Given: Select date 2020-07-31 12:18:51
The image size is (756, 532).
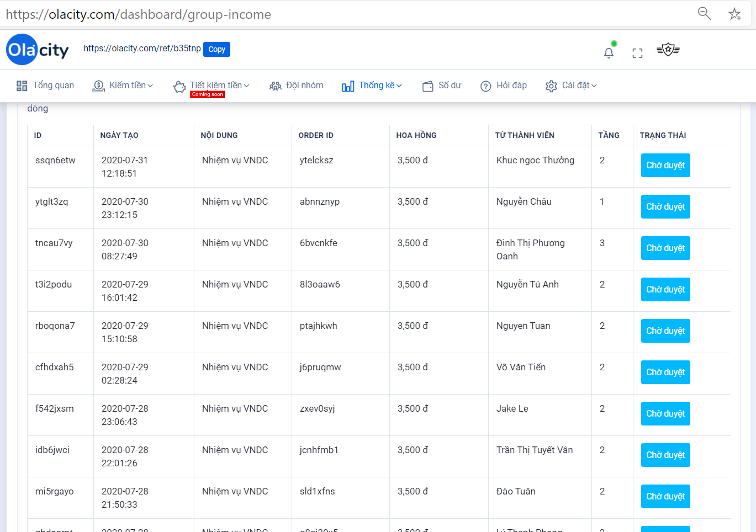Looking at the screenshot, I should [x=125, y=167].
